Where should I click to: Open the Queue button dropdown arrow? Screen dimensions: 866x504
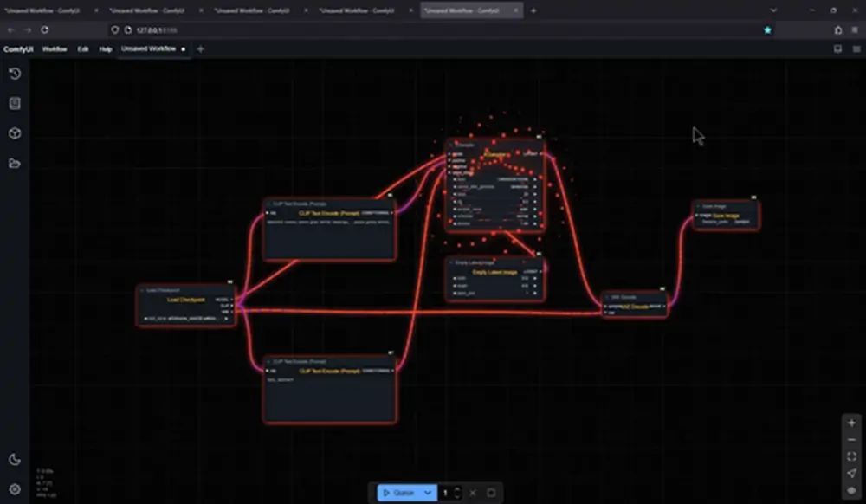point(428,493)
